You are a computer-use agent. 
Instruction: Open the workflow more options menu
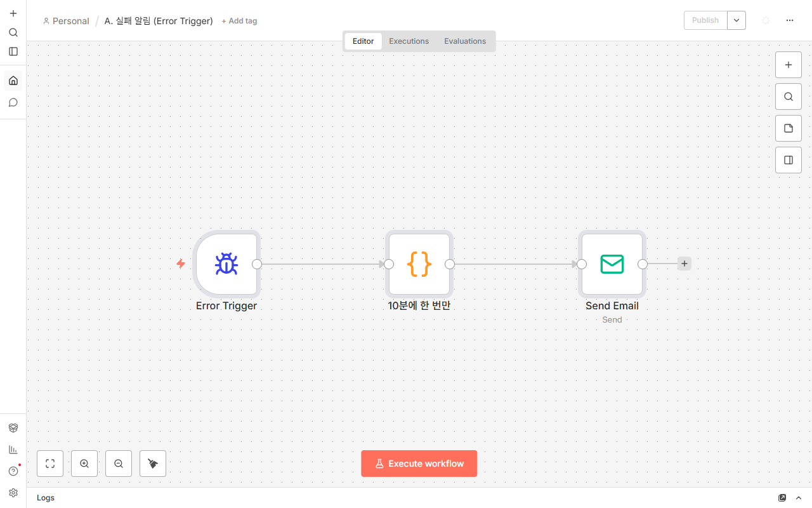coord(790,20)
